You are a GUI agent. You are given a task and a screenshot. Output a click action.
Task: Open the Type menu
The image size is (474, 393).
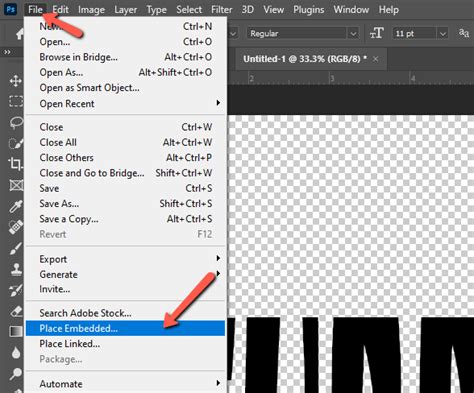156,10
